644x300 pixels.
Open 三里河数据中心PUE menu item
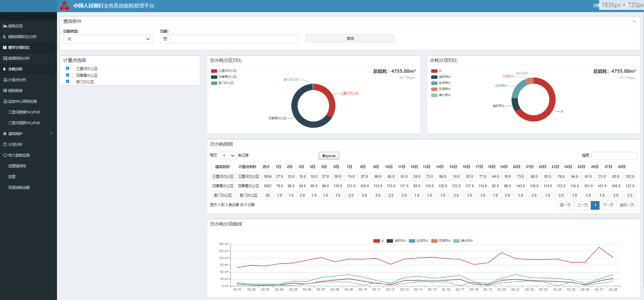click(x=24, y=112)
